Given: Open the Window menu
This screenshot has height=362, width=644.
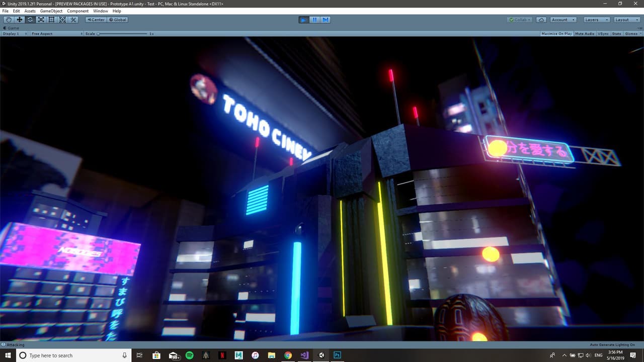Looking at the screenshot, I should pos(101,11).
